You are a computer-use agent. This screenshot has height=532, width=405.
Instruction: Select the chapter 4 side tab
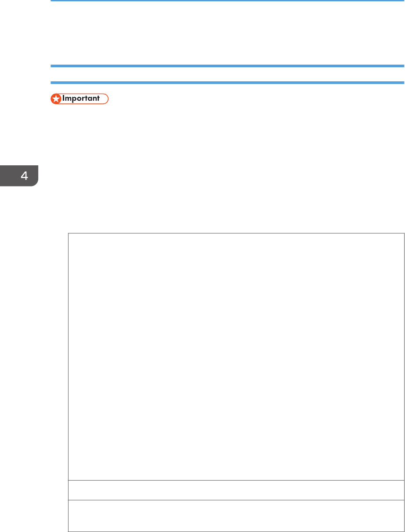tap(19, 176)
